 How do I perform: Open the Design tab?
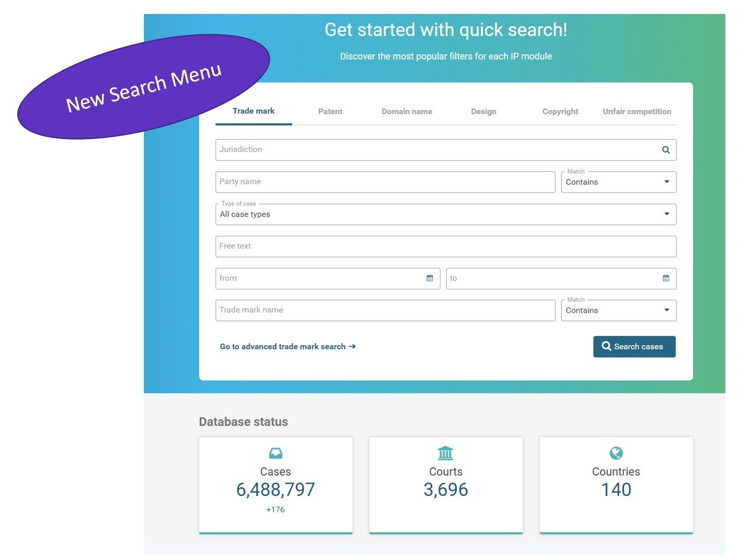click(484, 112)
